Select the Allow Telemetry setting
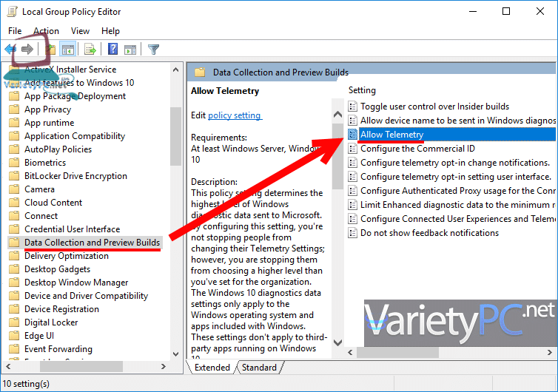The width and height of the screenshot is (558, 392). click(x=391, y=135)
